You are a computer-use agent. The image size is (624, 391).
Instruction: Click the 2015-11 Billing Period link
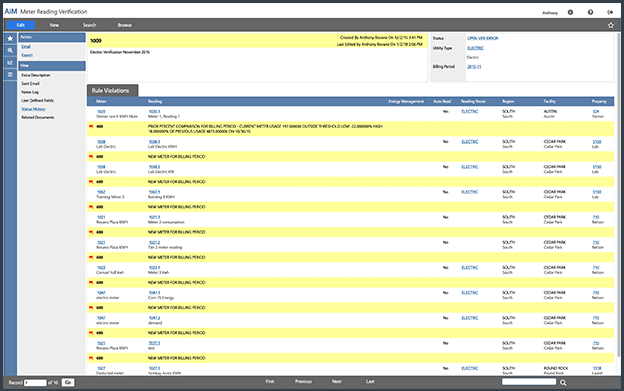click(x=474, y=67)
